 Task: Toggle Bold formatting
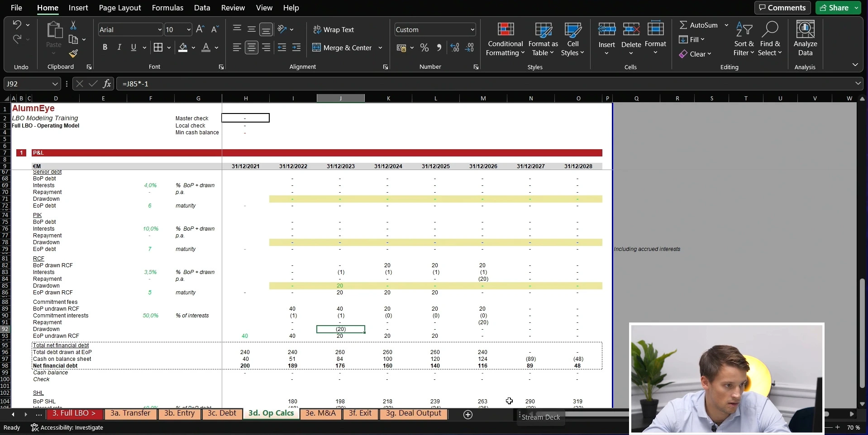(105, 47)
